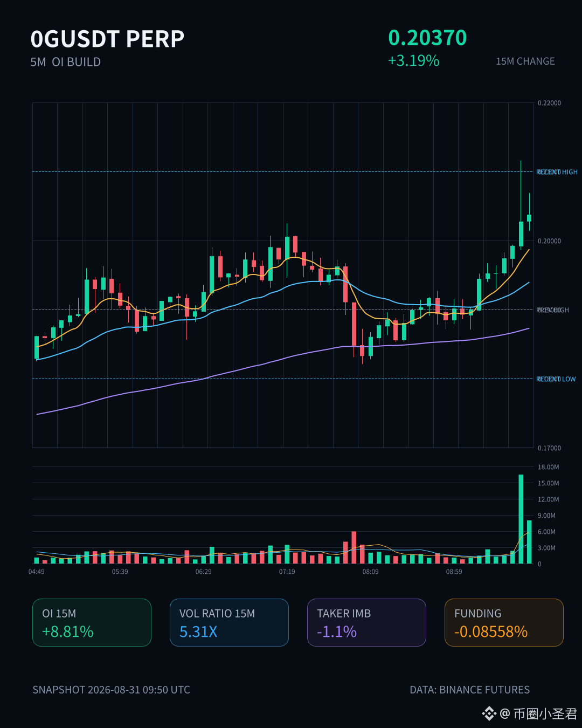This screenshot has height=728, width=582.
Task: Click the +8.81% open interest value
Action: [68, 631]
